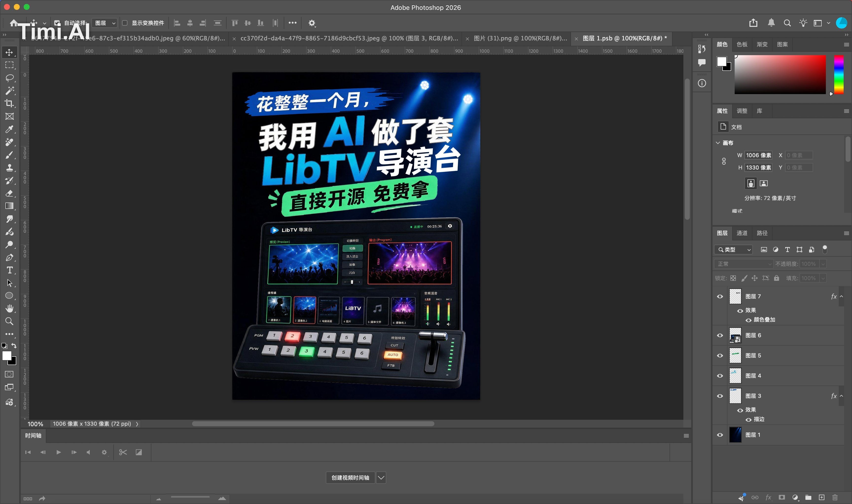
Task: Open the three-dots more align options
Action: click(x=292, y=23)
